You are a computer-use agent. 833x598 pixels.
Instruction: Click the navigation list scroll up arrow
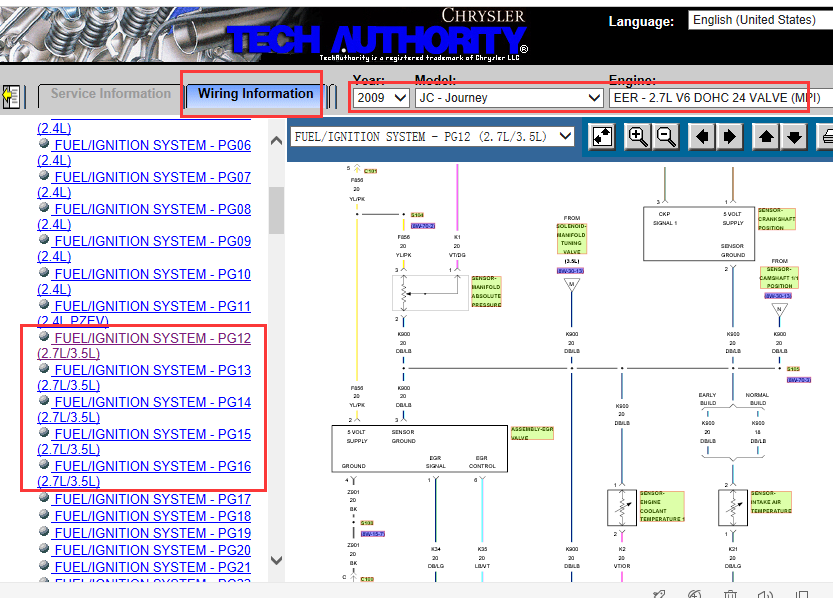pyautogui.click(x=276, y=141)
